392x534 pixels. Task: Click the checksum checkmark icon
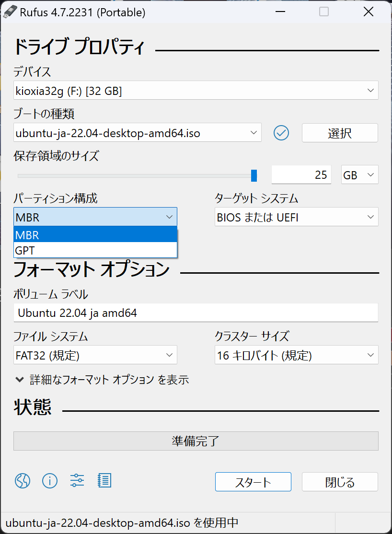tap(281, 133)
